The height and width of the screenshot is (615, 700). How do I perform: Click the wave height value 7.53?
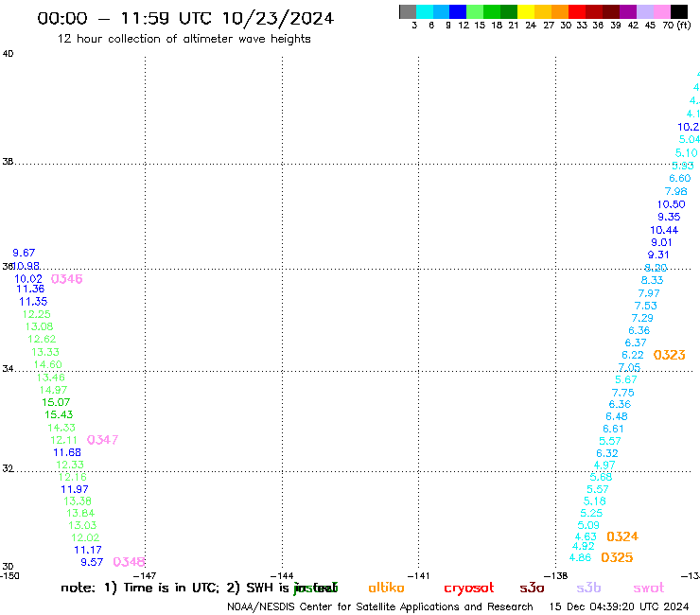point(646,306)
